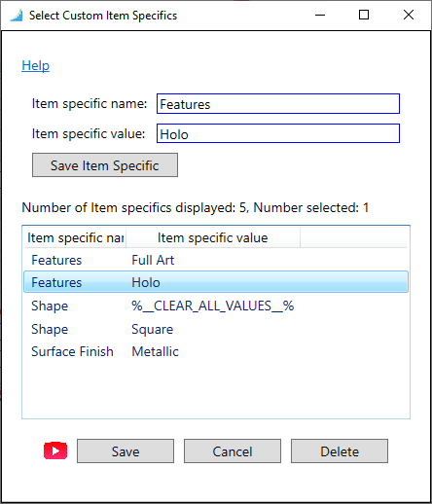Sort by Item specific value column header
The width and height of the screenshot is (432, 504).
(x=213, y=237)
